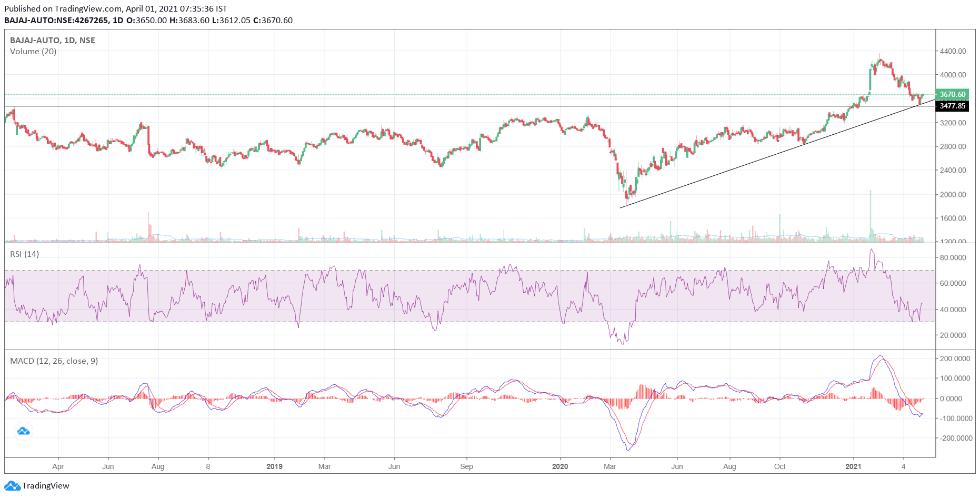Click the 2021 label on time axis
This screenshot has width=980, height=498.
853,466
